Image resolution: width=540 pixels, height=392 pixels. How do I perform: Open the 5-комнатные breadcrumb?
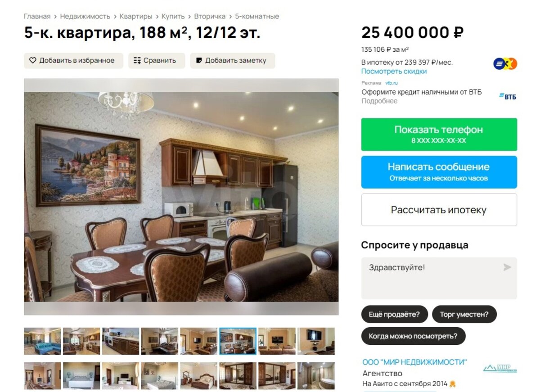tap(257, 16)
